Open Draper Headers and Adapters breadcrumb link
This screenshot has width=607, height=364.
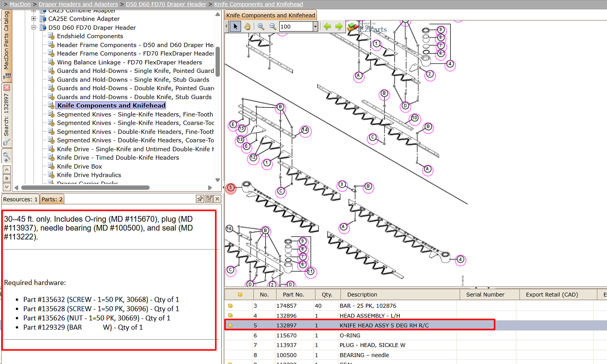tap(79, 4)
